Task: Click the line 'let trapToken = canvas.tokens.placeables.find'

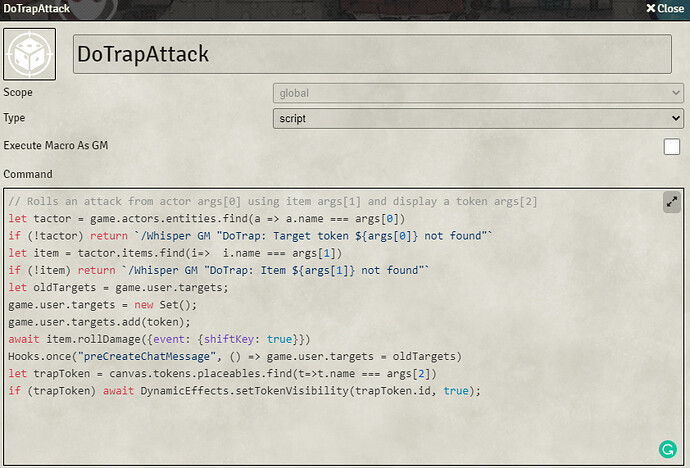Action: (x=222, y=373)
